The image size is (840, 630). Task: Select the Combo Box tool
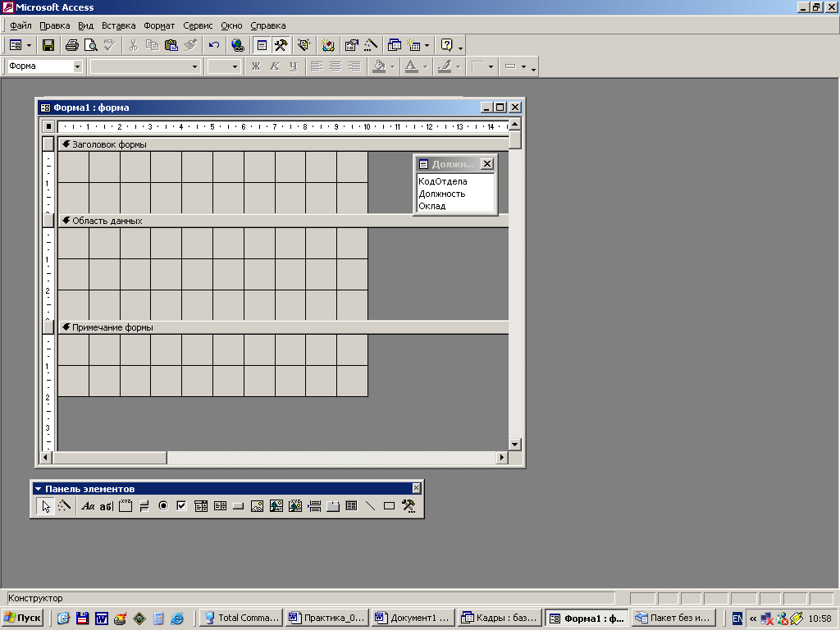201,506
